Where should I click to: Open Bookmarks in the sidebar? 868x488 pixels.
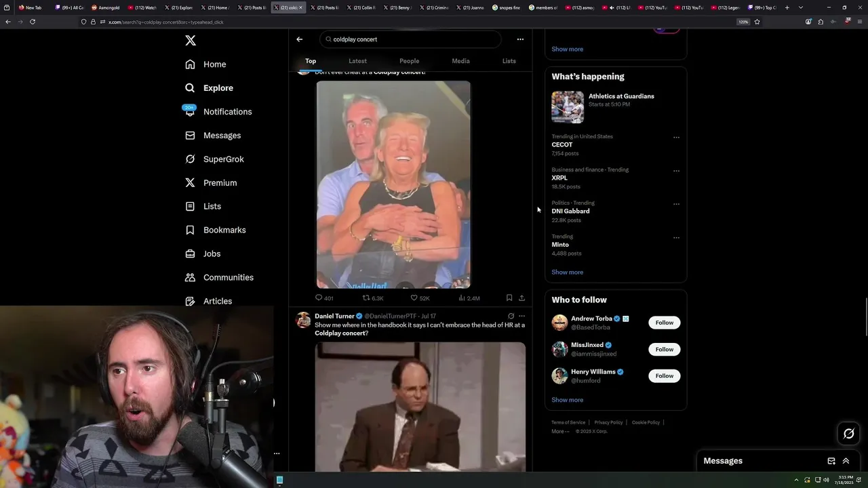[216, 230]
